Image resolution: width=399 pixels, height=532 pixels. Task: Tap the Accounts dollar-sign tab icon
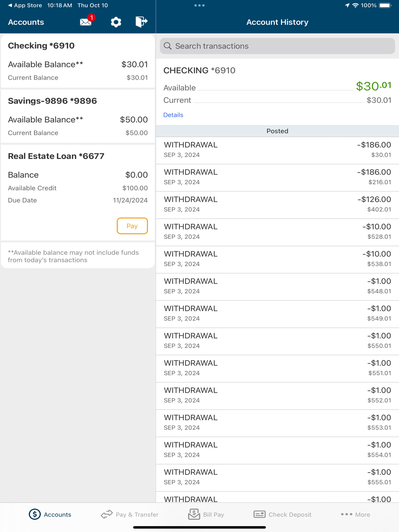[x=35, y=514]
